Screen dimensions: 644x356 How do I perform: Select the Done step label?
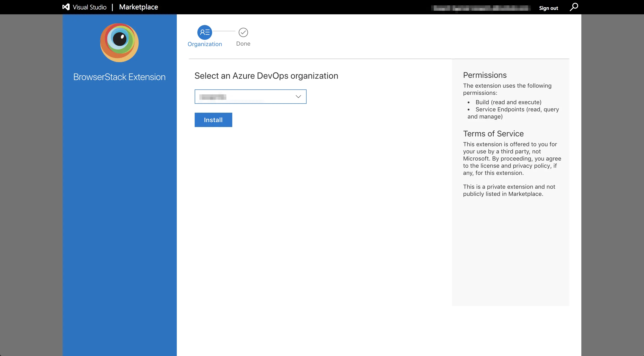pyautogui.click(x=243, y=43)
